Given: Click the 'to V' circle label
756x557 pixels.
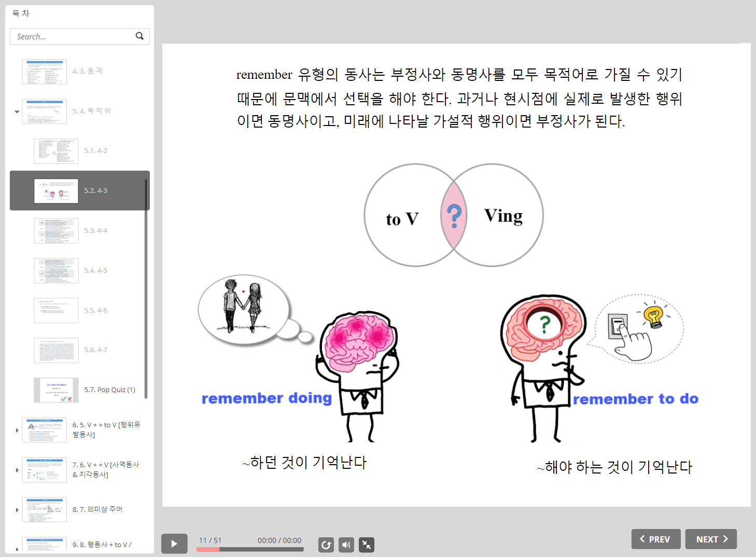Looking at the screenshot, I should click(x=402, y=219).
